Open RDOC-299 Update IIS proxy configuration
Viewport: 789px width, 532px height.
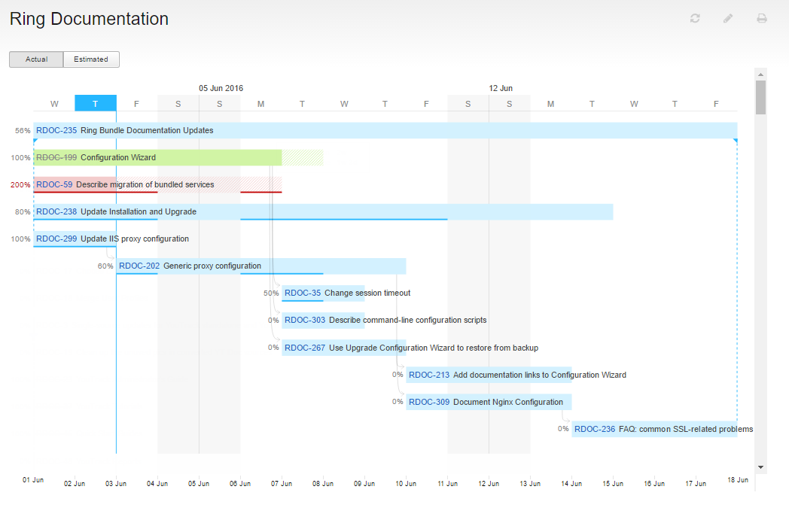pos(55,239)
